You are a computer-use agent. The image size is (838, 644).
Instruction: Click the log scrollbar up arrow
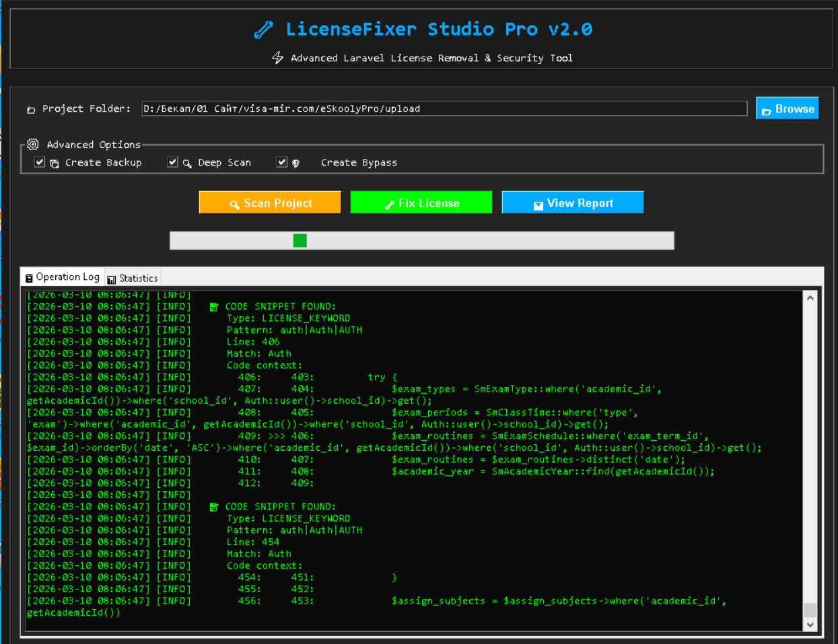(810, 298)
